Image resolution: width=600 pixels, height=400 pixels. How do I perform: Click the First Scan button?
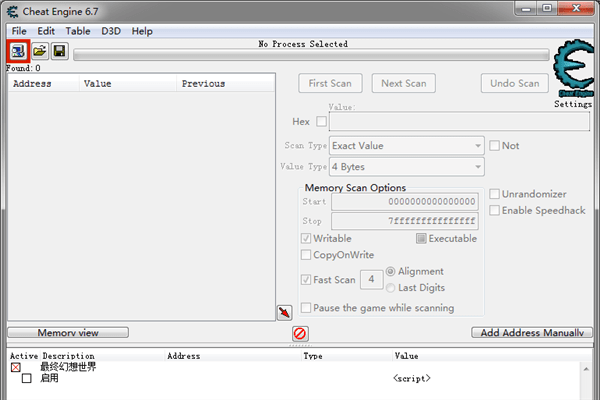pyautogui.click(x=330, y=83)
